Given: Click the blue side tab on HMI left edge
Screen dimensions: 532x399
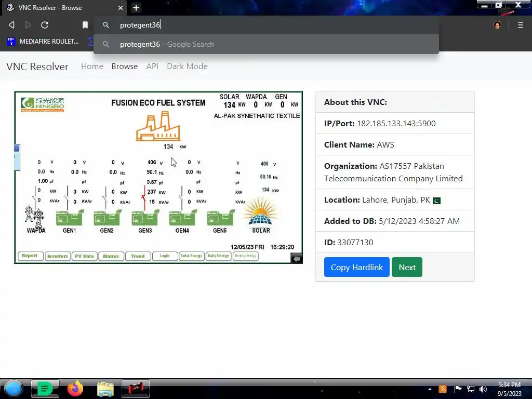Looking at the screenshot, I should [17, 157].
